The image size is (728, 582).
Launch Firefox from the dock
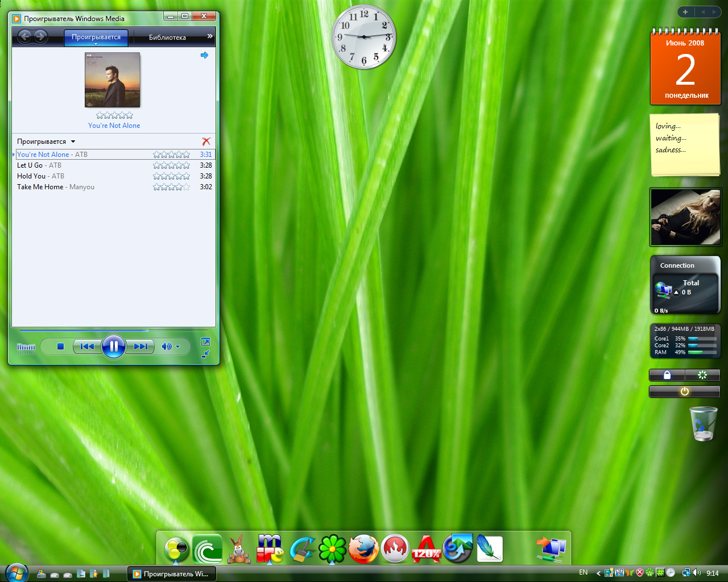coord(363,550)
